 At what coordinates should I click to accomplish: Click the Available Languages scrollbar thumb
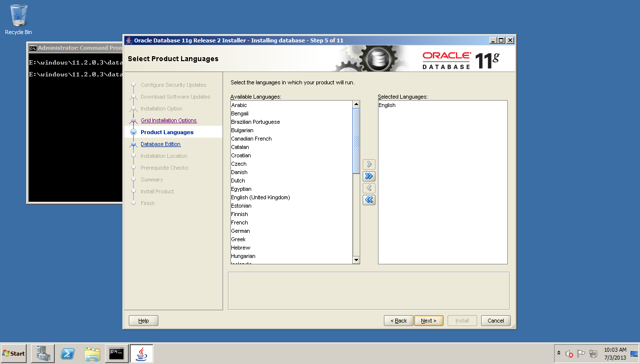[x=356, y=141]
